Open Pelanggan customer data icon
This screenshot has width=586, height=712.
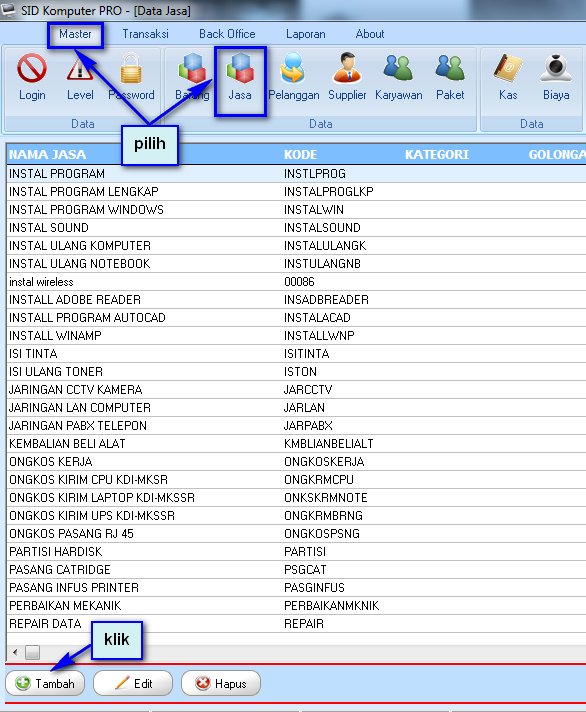(293, 77)
